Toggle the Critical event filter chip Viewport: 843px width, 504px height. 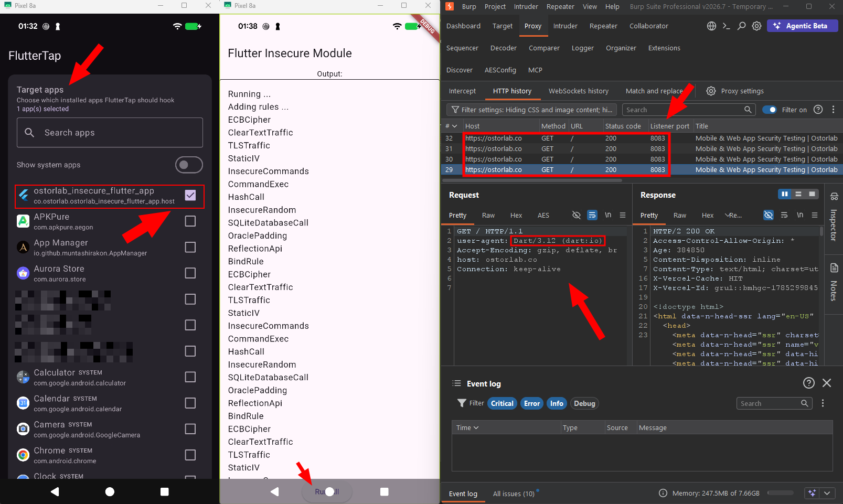pyautogui.click(x=502, y=403)
